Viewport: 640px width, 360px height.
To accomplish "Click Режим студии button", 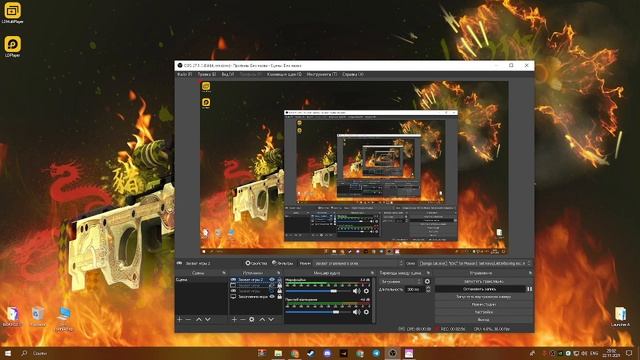I will pos(484,304).
